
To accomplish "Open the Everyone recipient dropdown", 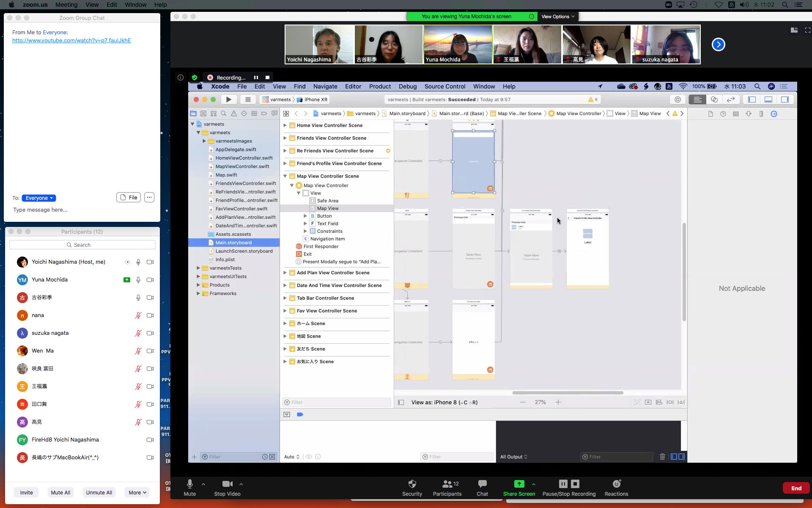I will point(39,198).
